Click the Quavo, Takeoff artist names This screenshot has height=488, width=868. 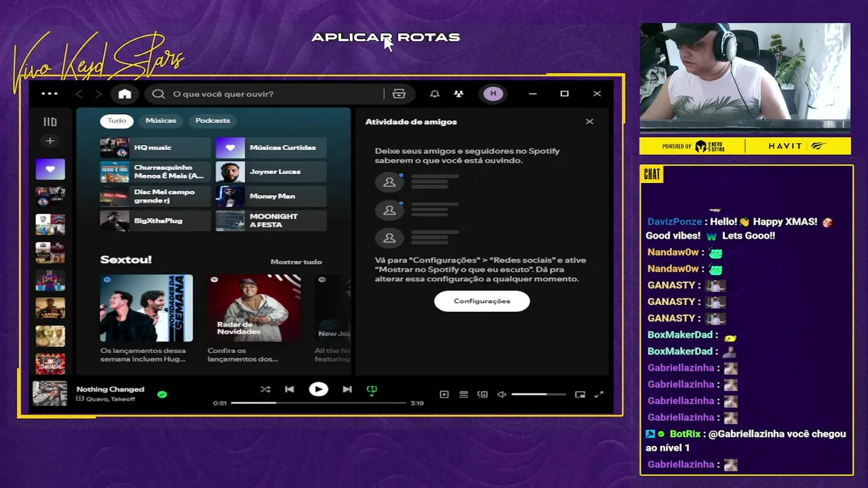(x=110, y=399)
